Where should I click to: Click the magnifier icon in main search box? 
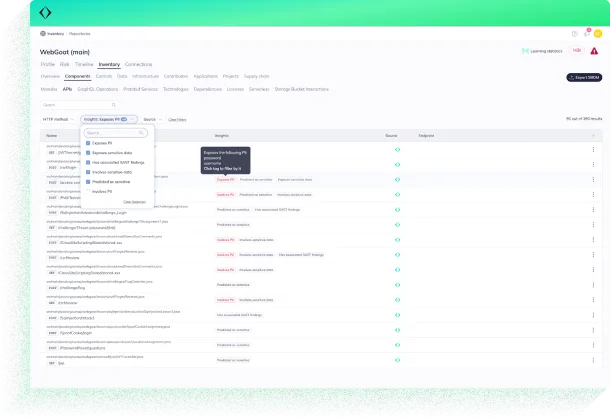114,105
